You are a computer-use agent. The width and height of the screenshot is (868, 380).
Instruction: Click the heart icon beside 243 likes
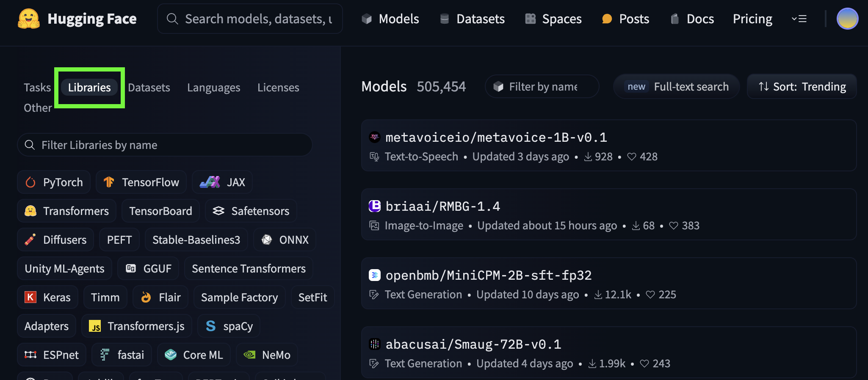pos(644,364)
